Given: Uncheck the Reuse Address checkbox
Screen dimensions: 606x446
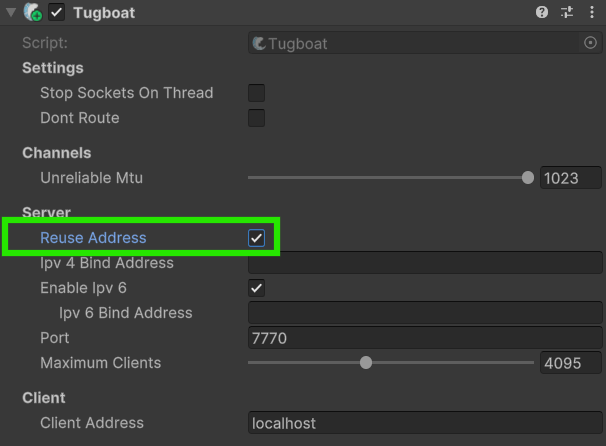Looking at the screenshot, I should 257,238.
